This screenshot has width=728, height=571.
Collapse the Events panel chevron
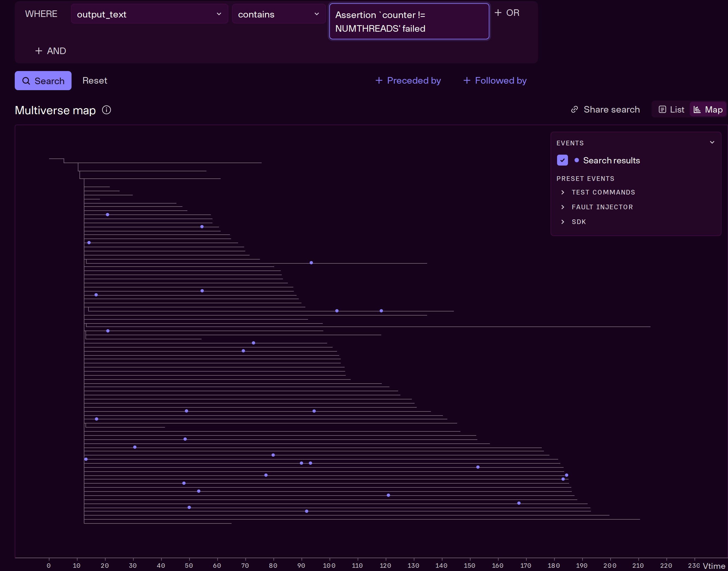pyautogui.click(x=712, y=142)
